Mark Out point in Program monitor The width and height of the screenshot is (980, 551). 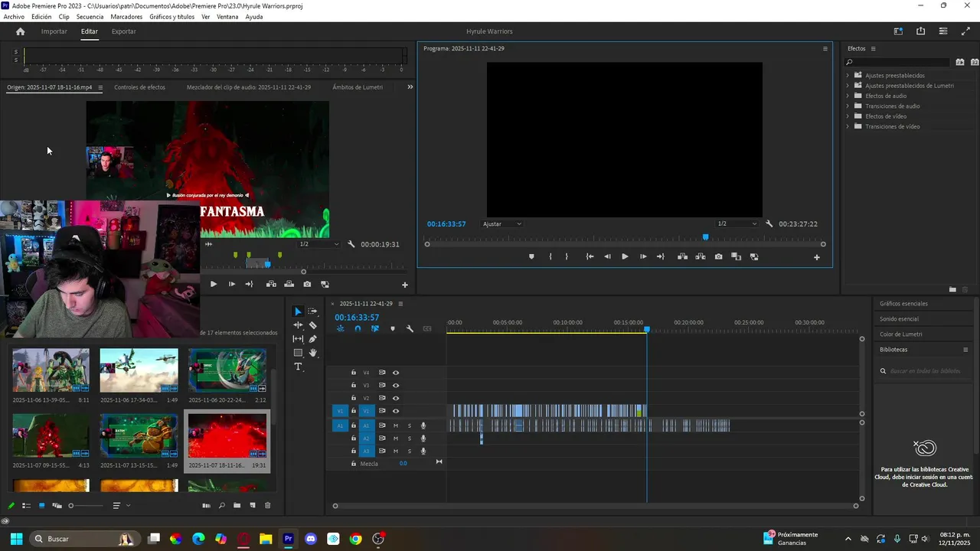click(567, 257)
